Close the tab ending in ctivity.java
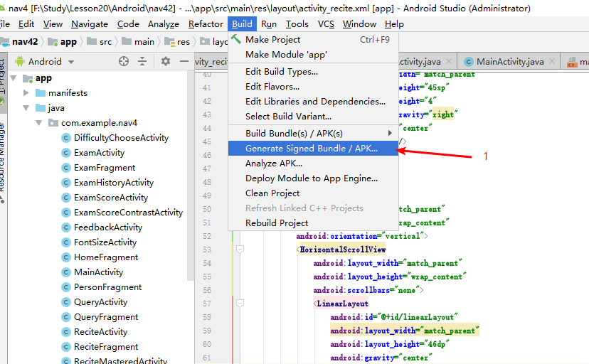Viewport: 589px width, 364px height. [449, 61]
